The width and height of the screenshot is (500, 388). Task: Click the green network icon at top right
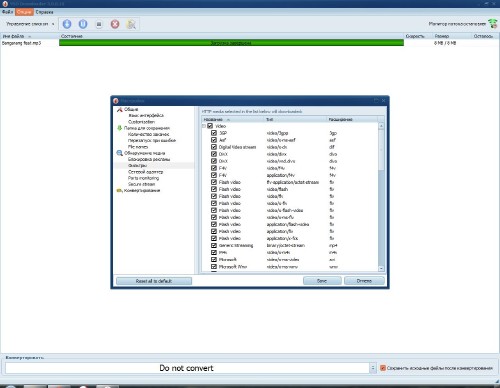tap(493, 24)
